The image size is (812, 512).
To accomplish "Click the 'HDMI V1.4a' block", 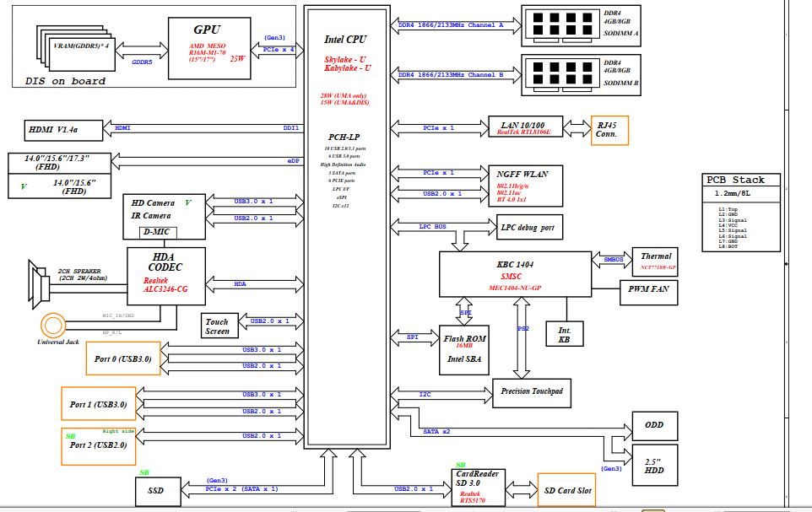I will coord(63,130).
